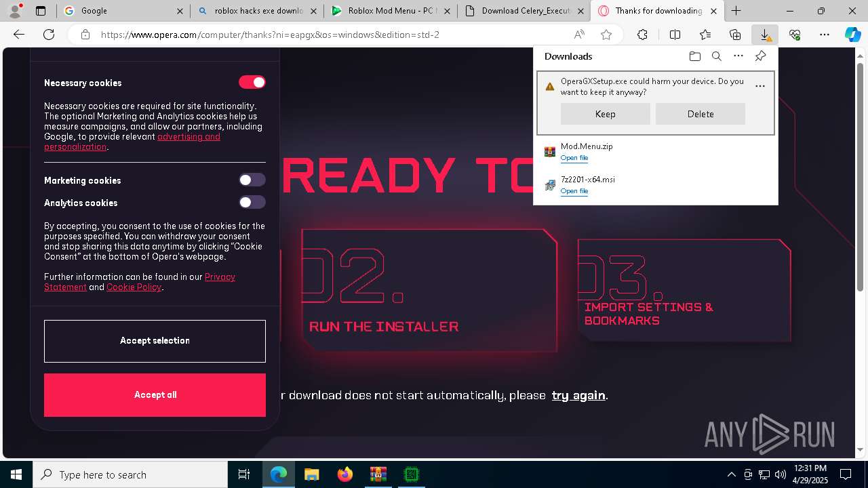The width and height of the screenshot is (868, 488).
Task: Search downloads with the magnifier icon
Action: click(x=716, y=56)
